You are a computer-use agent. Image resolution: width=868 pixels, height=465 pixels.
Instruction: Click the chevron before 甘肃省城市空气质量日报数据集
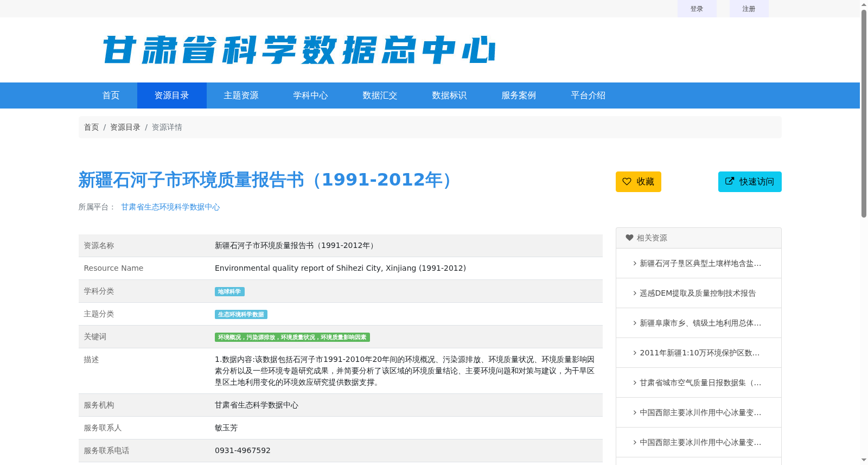(x=635, y=383)
